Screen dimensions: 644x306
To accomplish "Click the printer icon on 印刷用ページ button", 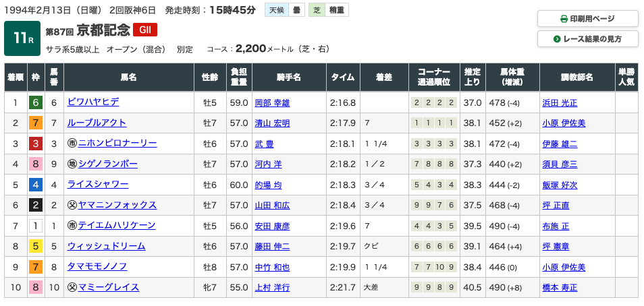I will (564, 19).
